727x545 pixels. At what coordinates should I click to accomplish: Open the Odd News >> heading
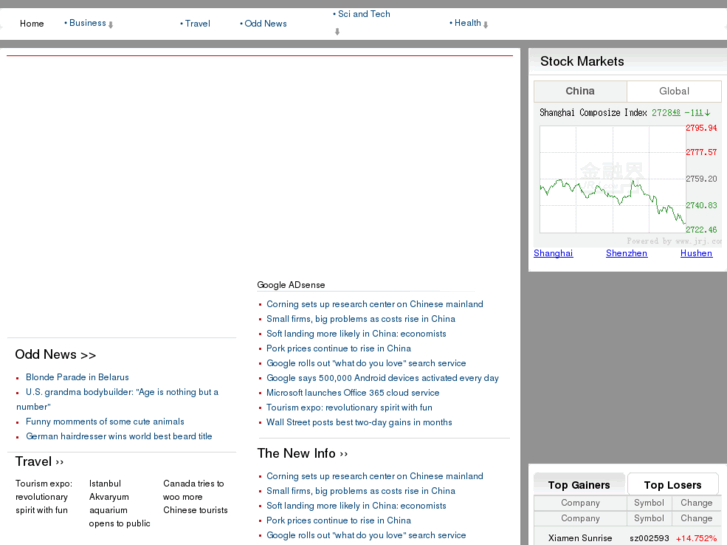pyautogui.click(x=56, y=355)
